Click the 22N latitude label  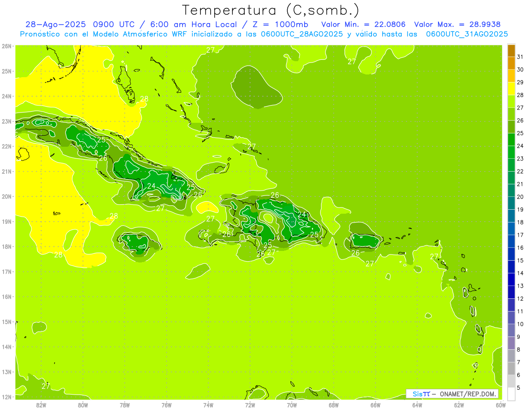coord(6,146)
